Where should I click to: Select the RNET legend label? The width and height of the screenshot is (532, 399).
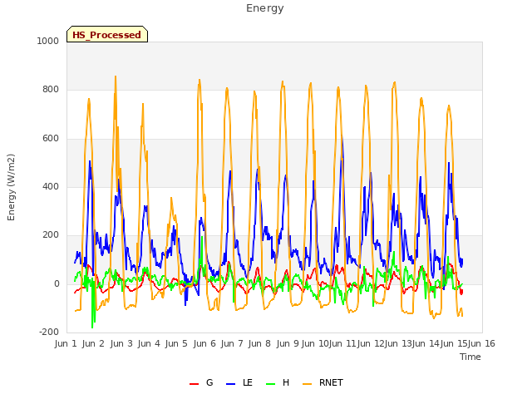click(331, 382)
